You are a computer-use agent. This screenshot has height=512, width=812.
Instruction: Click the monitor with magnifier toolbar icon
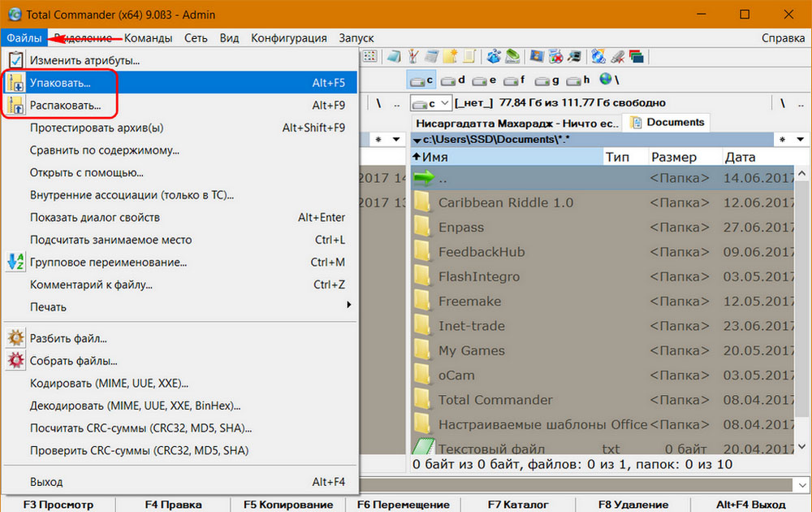(x=574, y=56)
